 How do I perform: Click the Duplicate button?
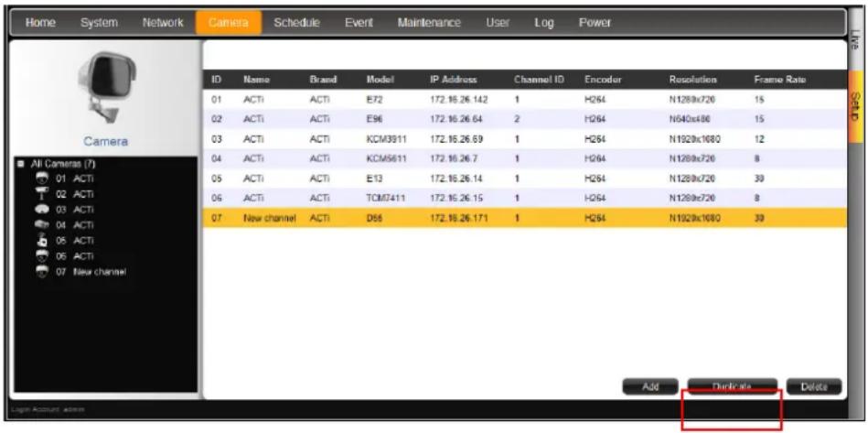(x=733, y=386)
